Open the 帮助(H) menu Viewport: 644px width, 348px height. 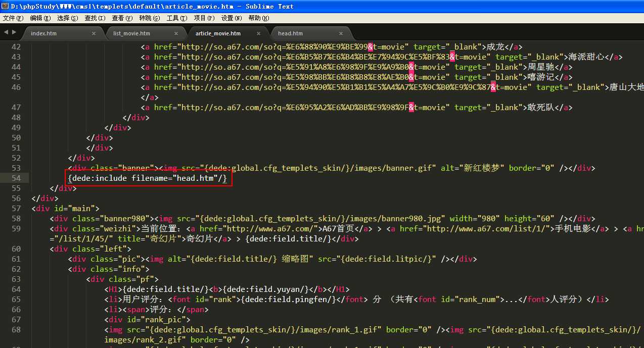pyautogui.click(x=259, y=18)
